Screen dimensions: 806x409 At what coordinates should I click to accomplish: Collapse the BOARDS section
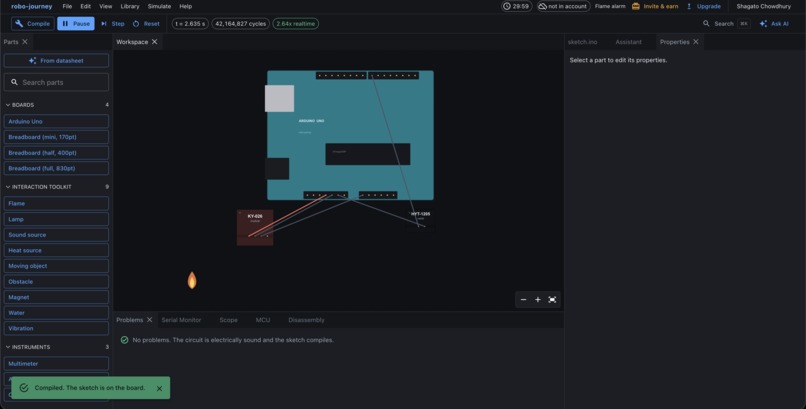point(56,105)
